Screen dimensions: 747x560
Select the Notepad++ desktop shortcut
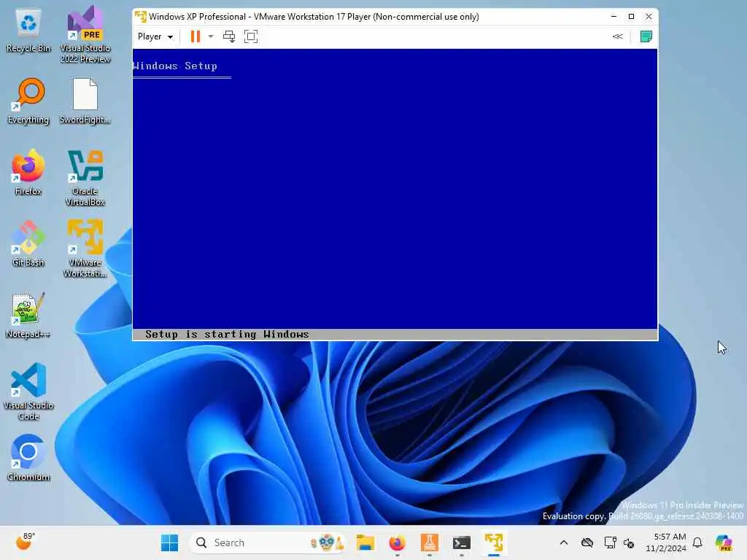click(28, 316)
